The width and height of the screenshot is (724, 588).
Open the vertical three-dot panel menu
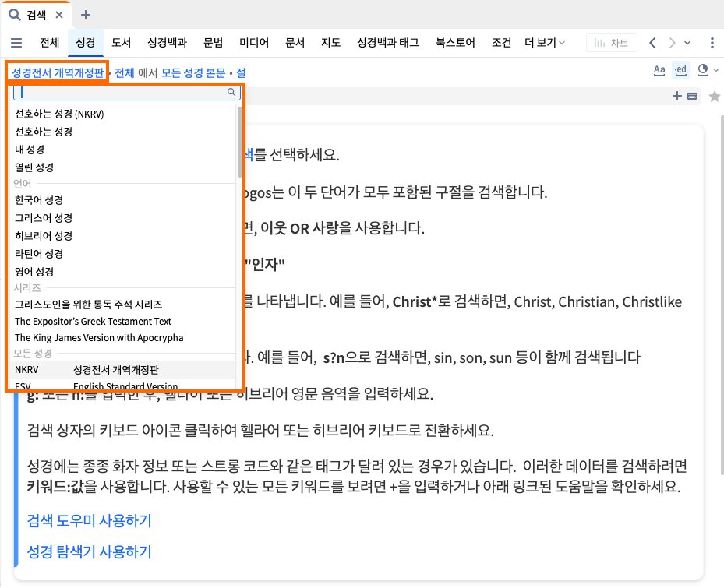(712, 43)
